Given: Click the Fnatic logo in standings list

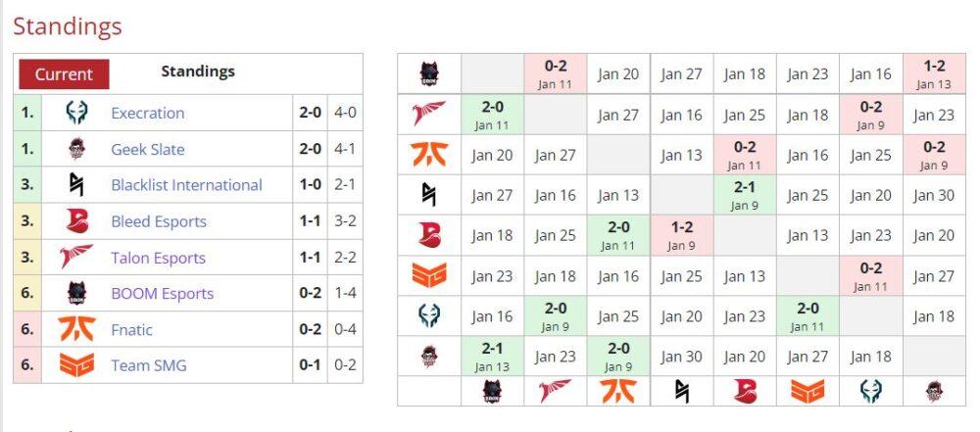Looking at the screenshot, I should [76, 329].
